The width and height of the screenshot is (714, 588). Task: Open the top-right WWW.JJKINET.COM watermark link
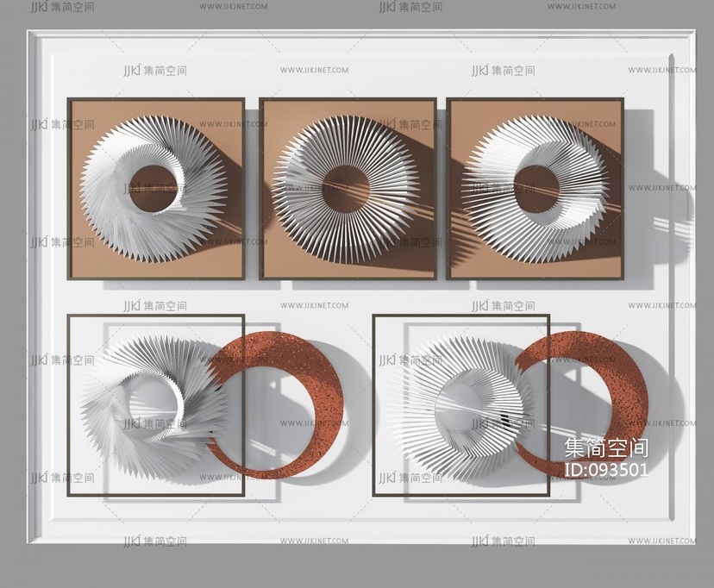point(581,7)
